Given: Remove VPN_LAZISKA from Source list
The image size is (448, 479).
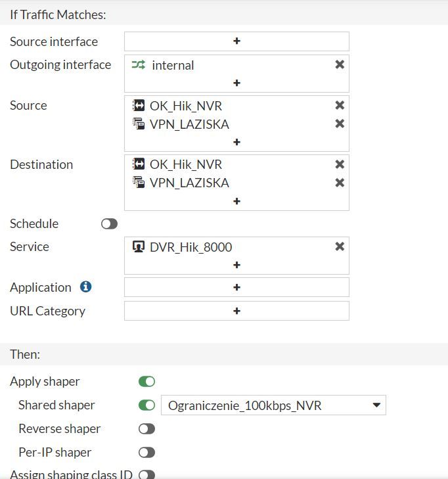Looking at the screenshot, I should click(340, 124).
